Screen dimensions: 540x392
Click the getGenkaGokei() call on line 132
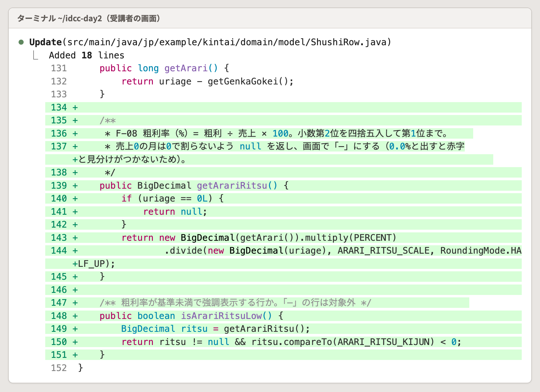click(248, 81)
